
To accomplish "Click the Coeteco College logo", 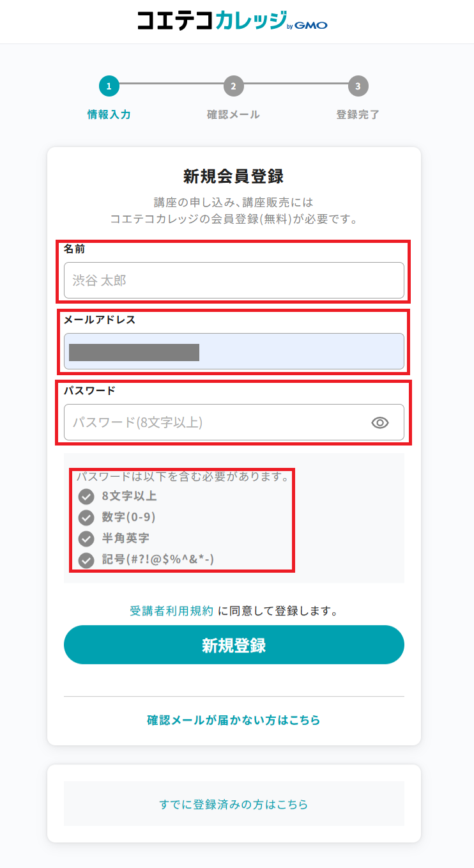I will [233, 20].
